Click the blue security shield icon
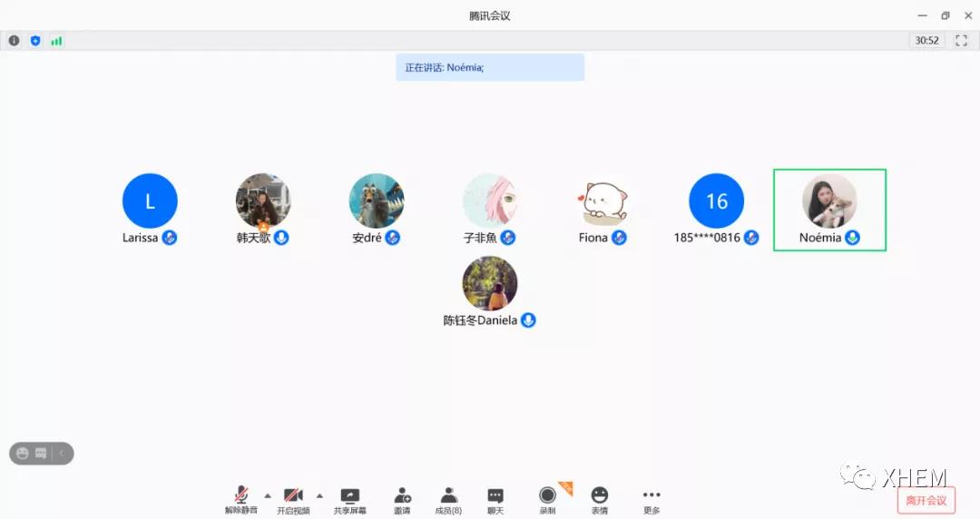 click(35, 41)
